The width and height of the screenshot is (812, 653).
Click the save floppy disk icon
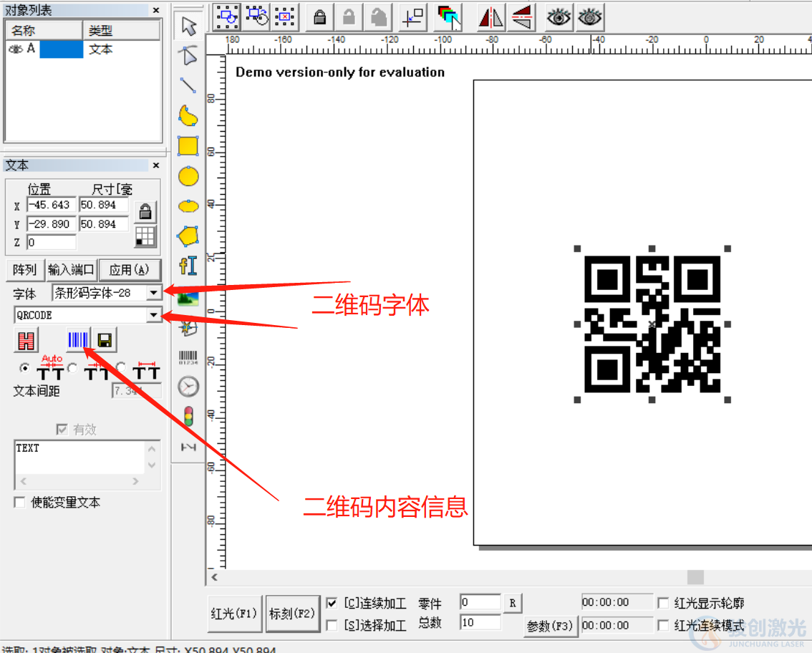[x=105, y=339]
